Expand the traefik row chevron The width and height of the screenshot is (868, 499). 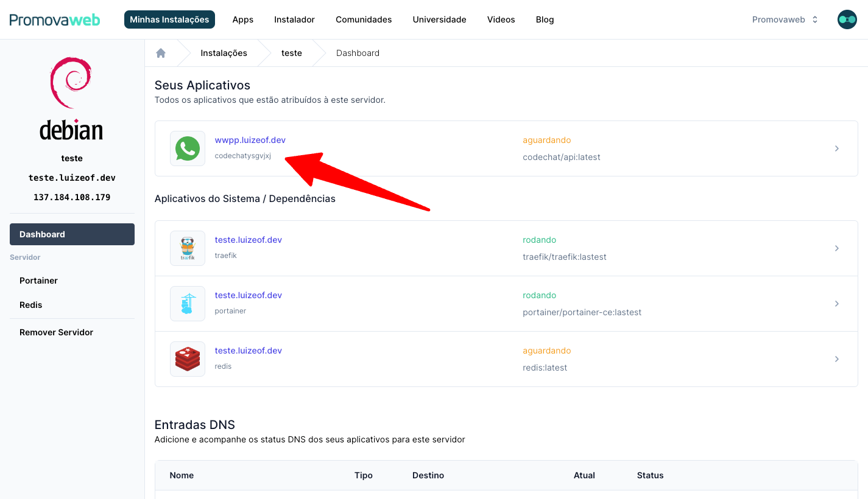pyautogui.click(x=837, y=248)
